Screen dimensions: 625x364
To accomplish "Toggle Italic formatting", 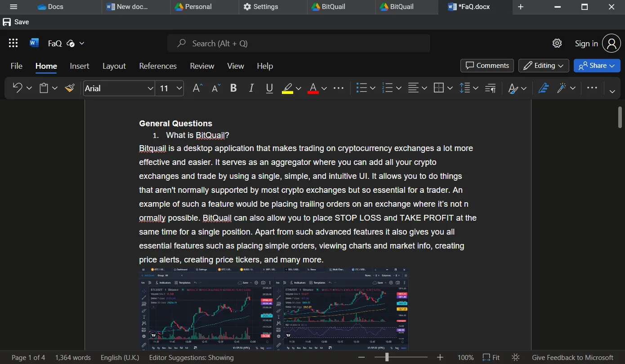I will click(x=251, y=89).
